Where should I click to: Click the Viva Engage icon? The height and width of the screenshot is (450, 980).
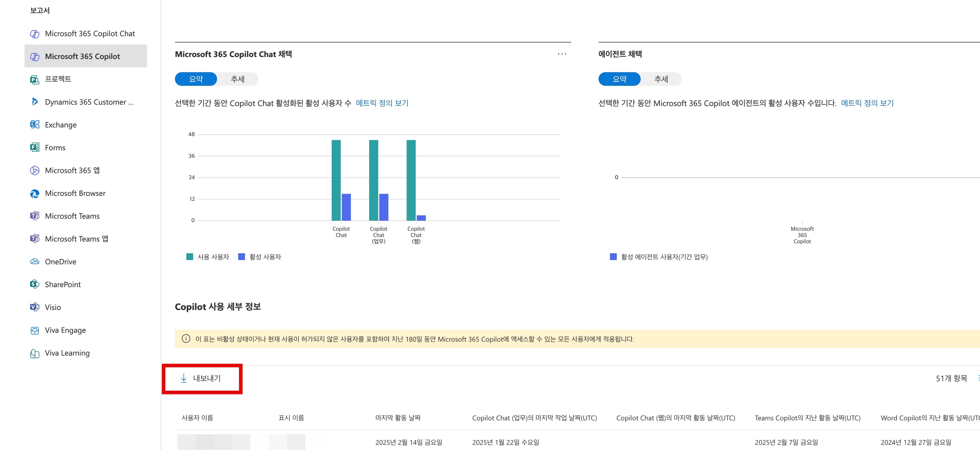point(35,331)
